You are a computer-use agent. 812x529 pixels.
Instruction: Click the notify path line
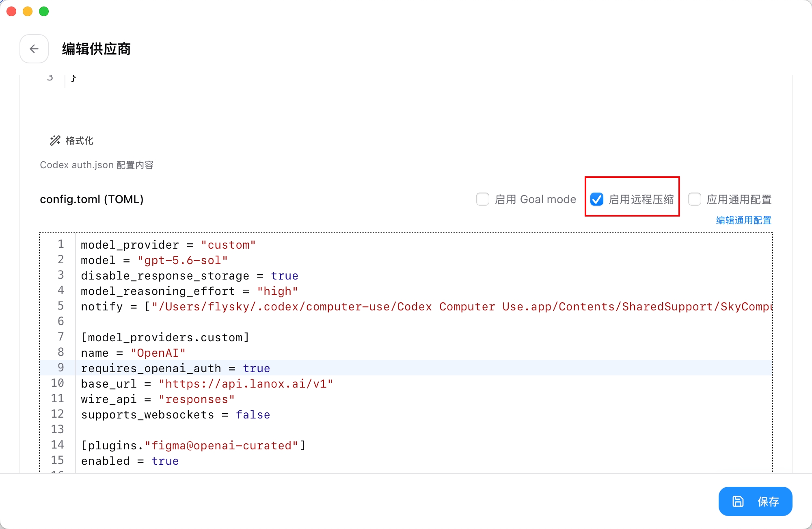[426, 307]
